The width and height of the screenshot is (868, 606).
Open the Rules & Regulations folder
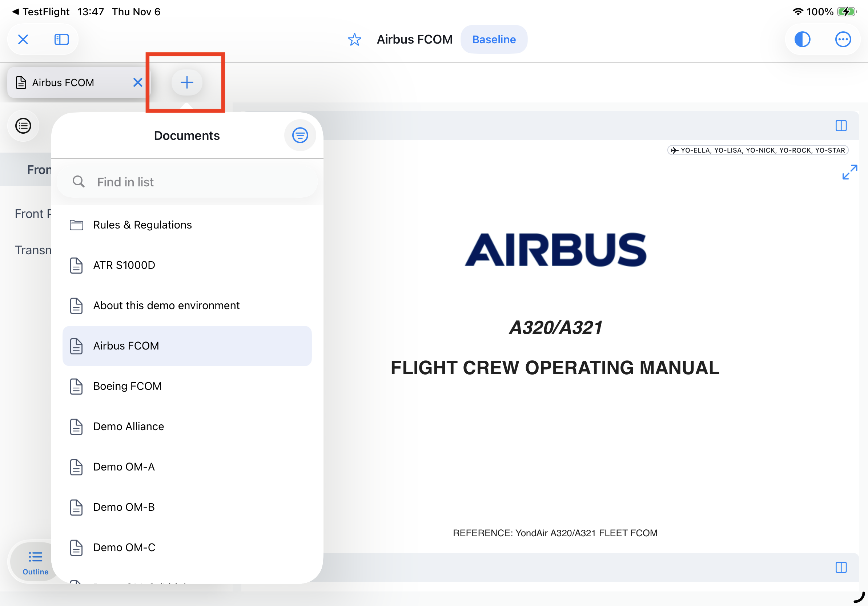pyautogui.click(x=142, y=225)
